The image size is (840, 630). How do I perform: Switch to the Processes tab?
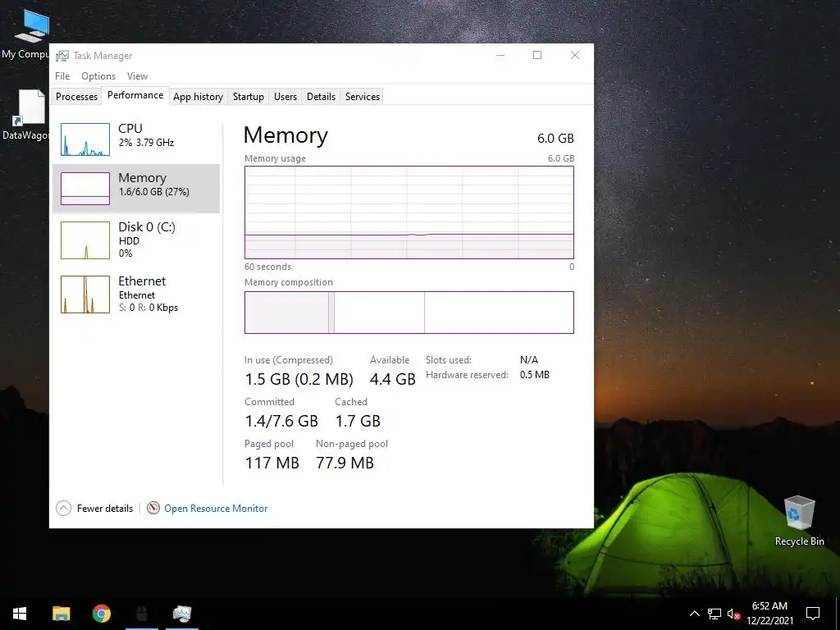[x=76, y=97]
